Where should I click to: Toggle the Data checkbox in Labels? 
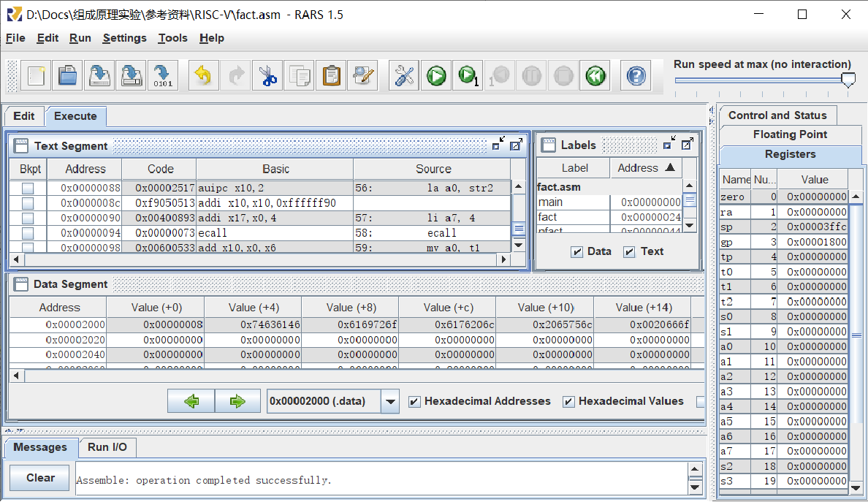(577, 251)
